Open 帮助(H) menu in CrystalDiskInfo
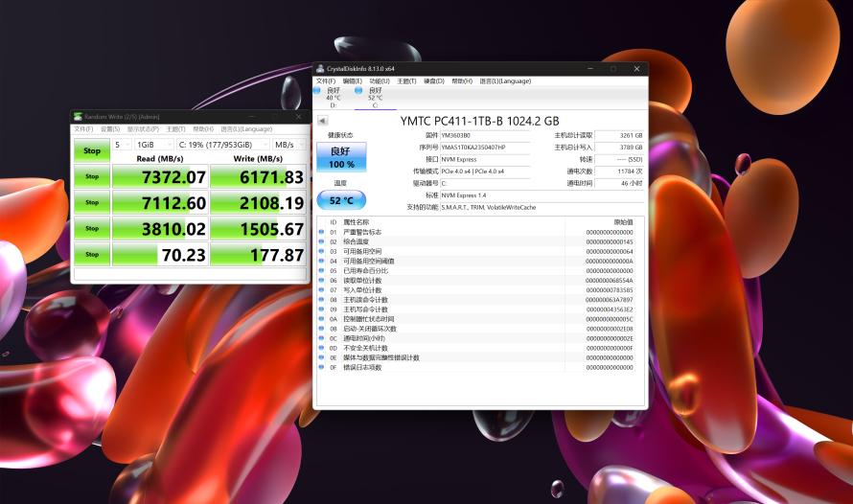This screenshot has width=853, height=504. (462, 81)
